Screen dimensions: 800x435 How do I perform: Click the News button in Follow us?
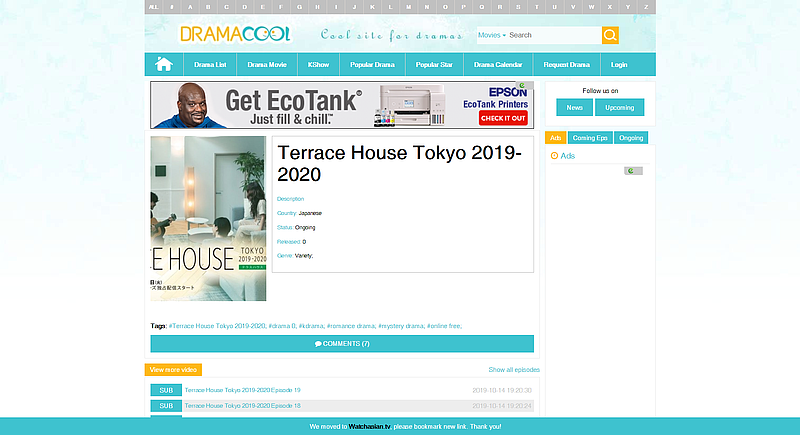574,108
